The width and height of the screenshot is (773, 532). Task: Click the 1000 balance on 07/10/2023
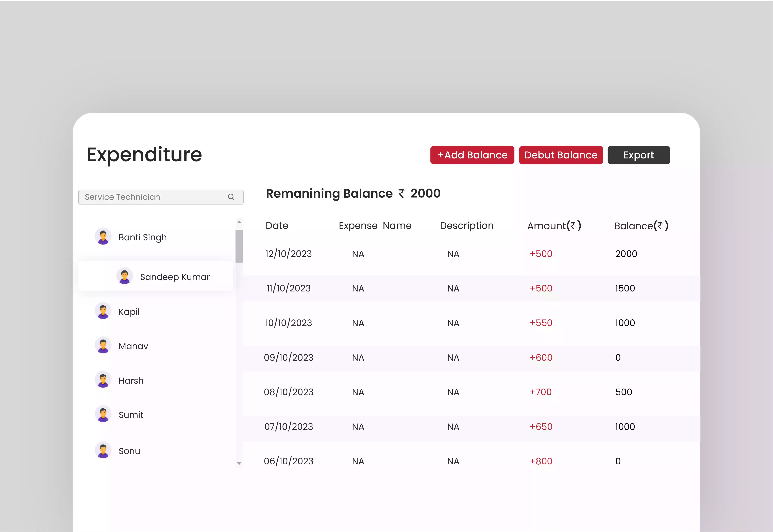[625, 427]
